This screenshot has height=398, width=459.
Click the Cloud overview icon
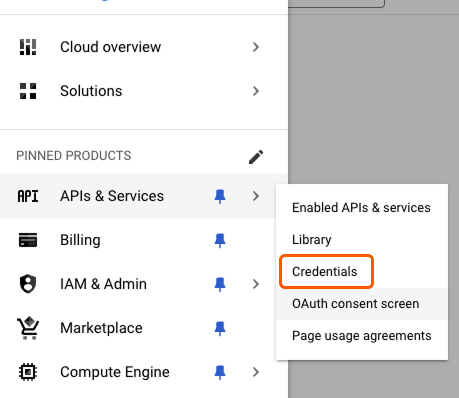28,47
